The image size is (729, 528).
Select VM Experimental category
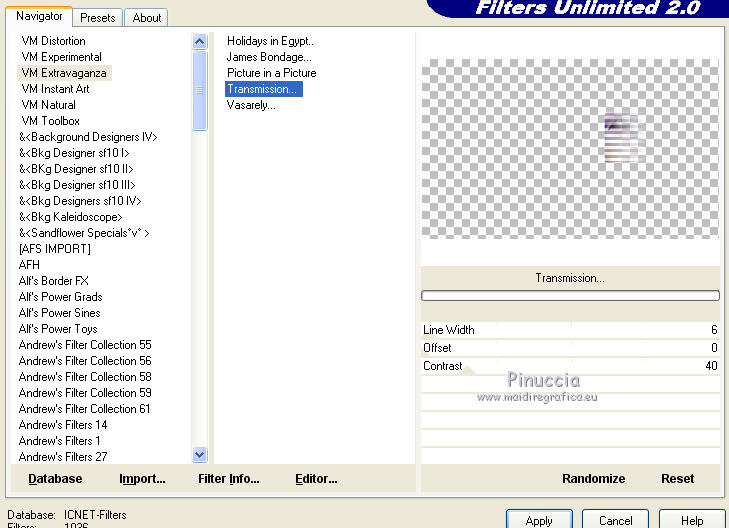click(61, 57)
